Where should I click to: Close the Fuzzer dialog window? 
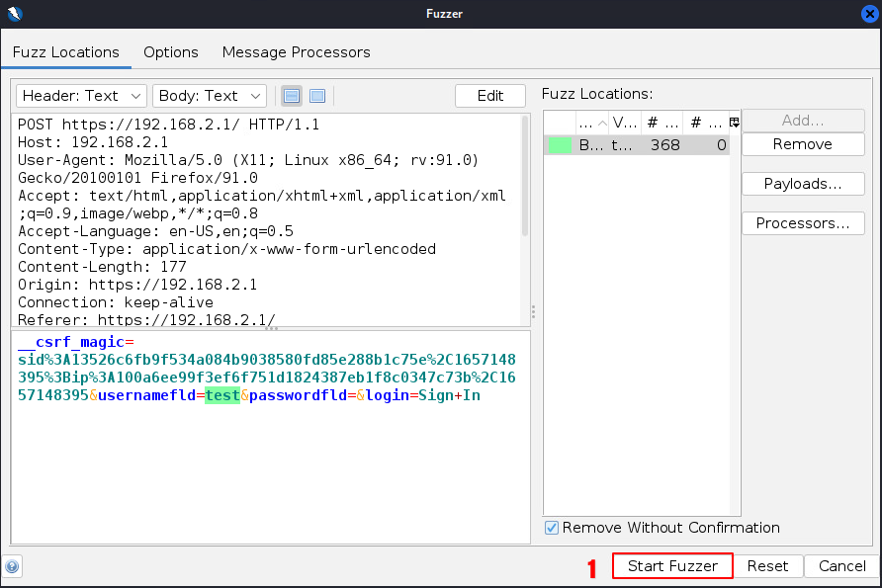pyautogui.click(x=868, y=14)
